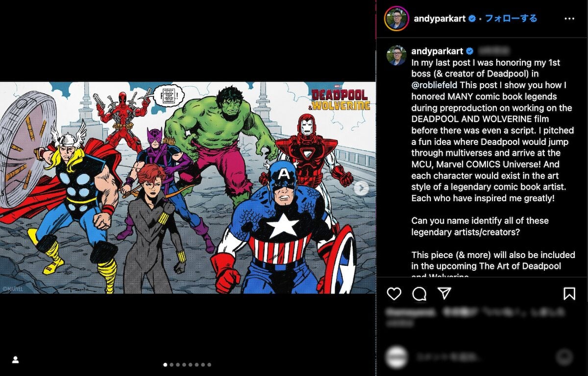588x376 pixels.
Task: Jump to last carousel dot indicator
Action: coord(209,365)
